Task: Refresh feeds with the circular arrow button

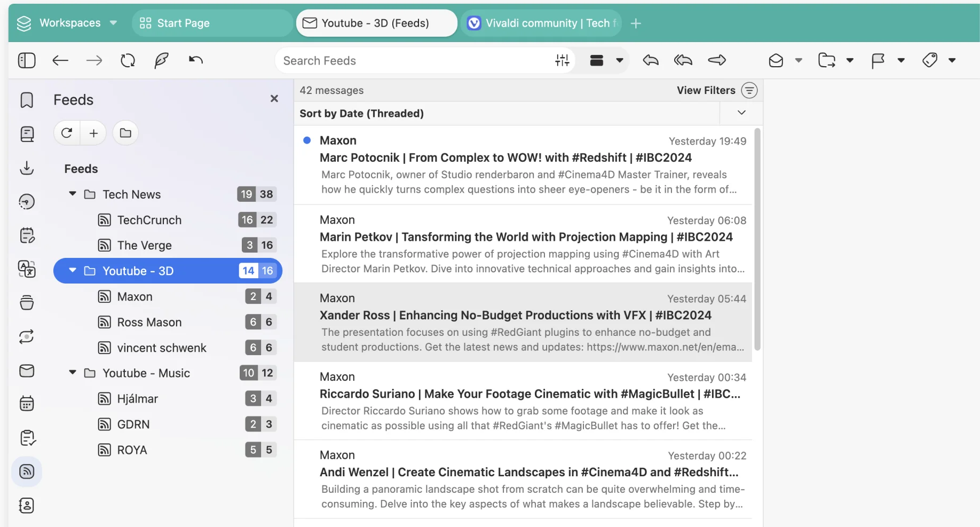Action: point(67,133)
